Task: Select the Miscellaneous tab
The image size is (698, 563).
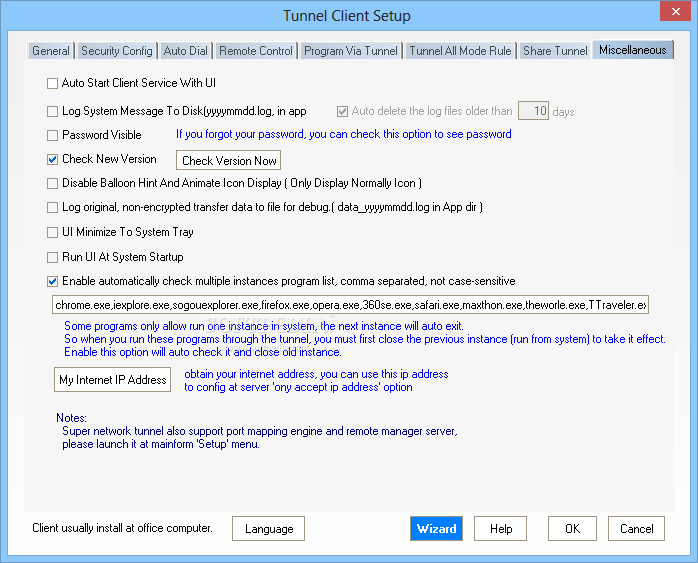Action: [633, 50]
